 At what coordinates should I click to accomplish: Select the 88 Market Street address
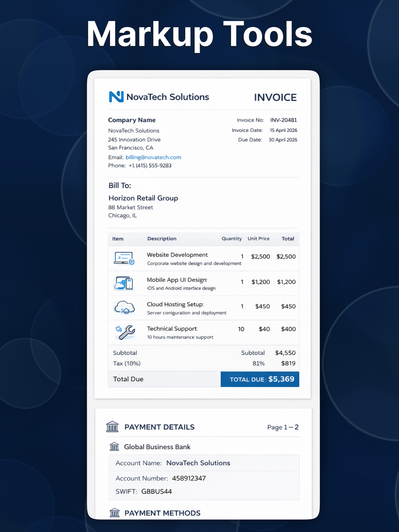(131, 207)
